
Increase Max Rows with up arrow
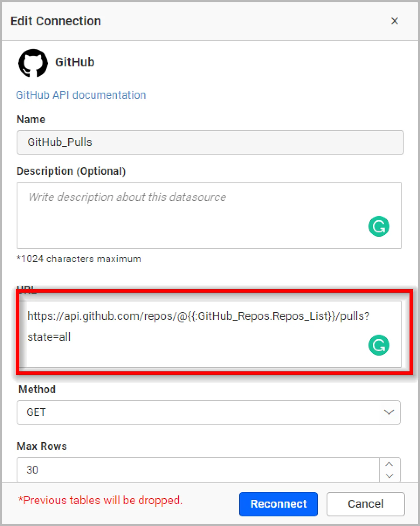point(389,464)
